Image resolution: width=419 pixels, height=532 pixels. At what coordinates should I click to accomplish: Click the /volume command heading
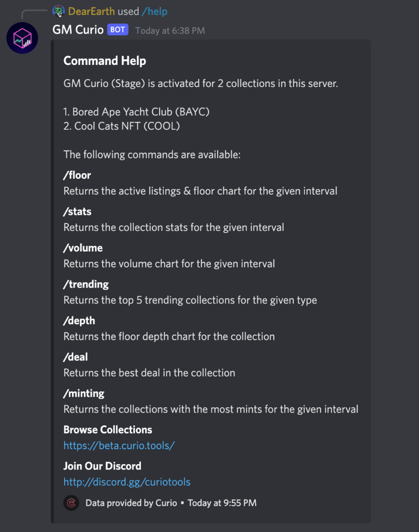[x=83, y=248]
